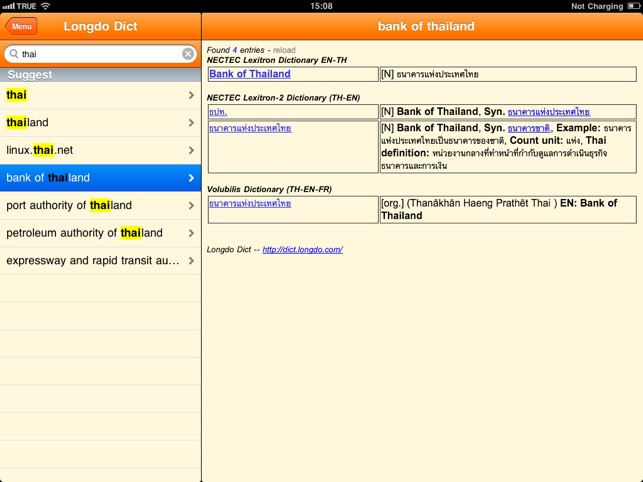Screen dimensions: 643x482
Task: Focus the search field containing 'thai'
Action: [x=100, y=54]
